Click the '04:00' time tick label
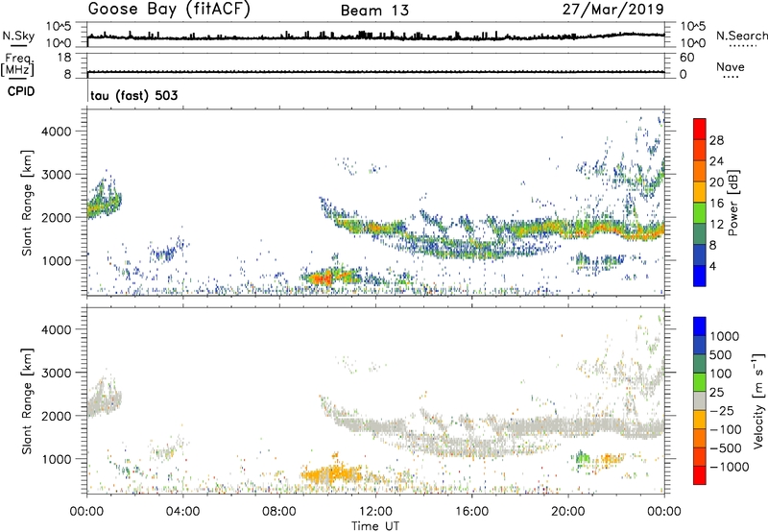Screen dimensions: 768x532 183,512
